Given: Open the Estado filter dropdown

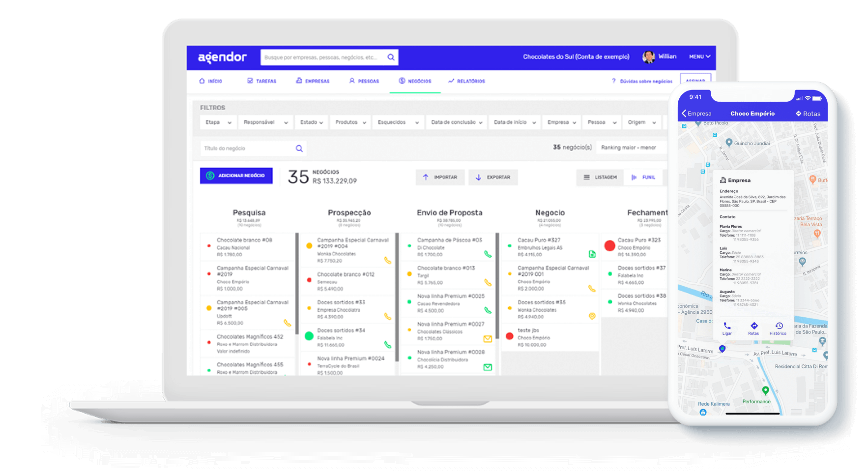Looking at the screenshot, I should [x=311, y=122].
